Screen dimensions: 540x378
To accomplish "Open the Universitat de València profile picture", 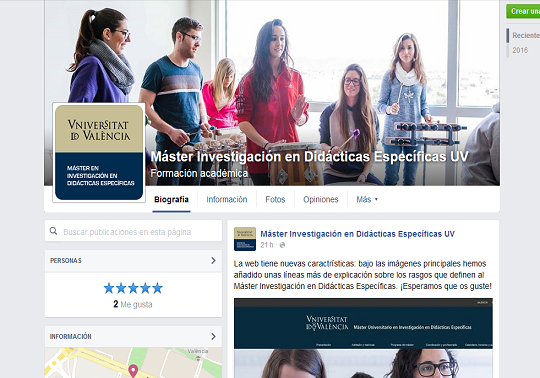I will coord(99,152).
